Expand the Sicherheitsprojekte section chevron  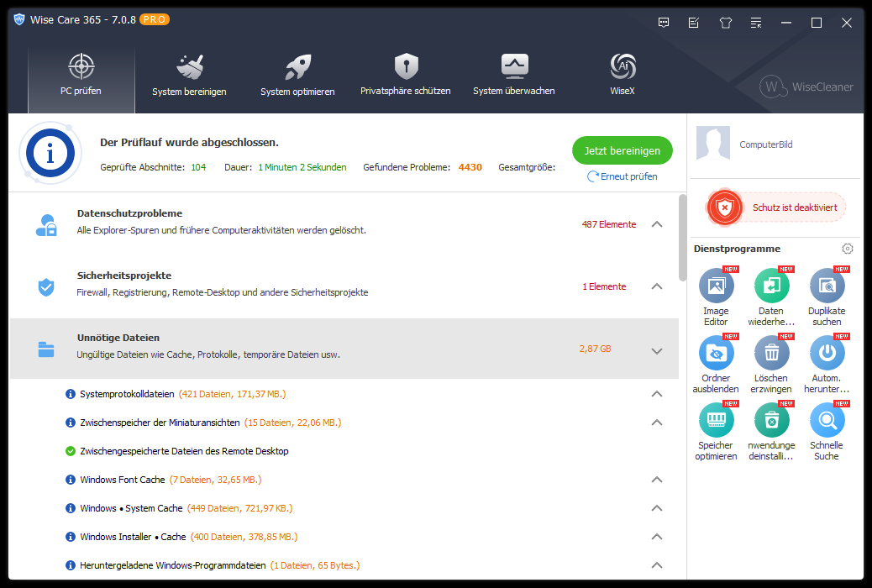657,286
